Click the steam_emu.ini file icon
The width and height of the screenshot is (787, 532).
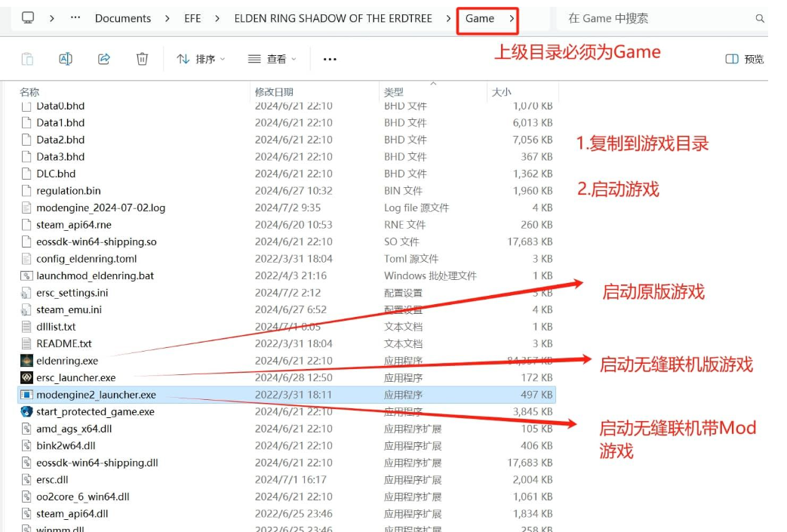(26, 310)
